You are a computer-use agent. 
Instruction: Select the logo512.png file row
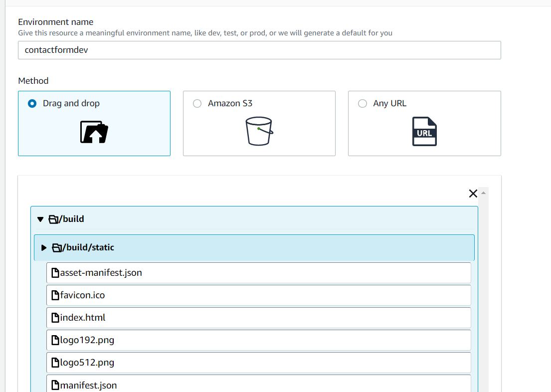[259, 363]
